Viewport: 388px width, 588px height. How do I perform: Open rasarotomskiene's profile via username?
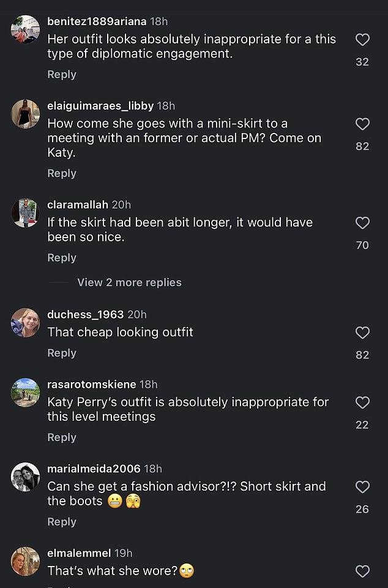pyautogui.click(x=91, y=384)
